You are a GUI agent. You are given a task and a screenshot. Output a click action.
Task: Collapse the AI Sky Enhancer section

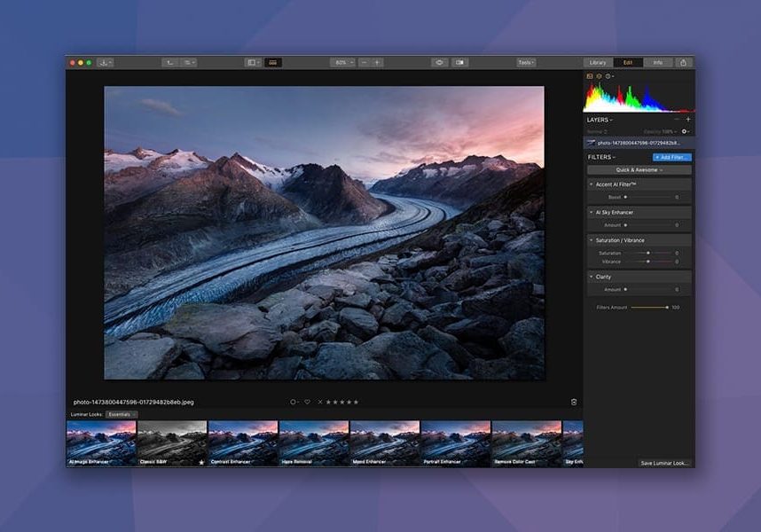point(591,213)
